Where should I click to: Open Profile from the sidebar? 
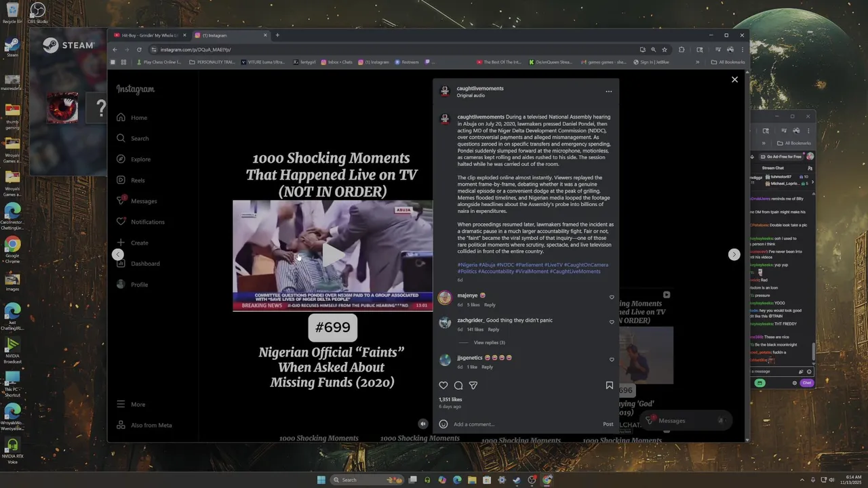coord(132,285)
